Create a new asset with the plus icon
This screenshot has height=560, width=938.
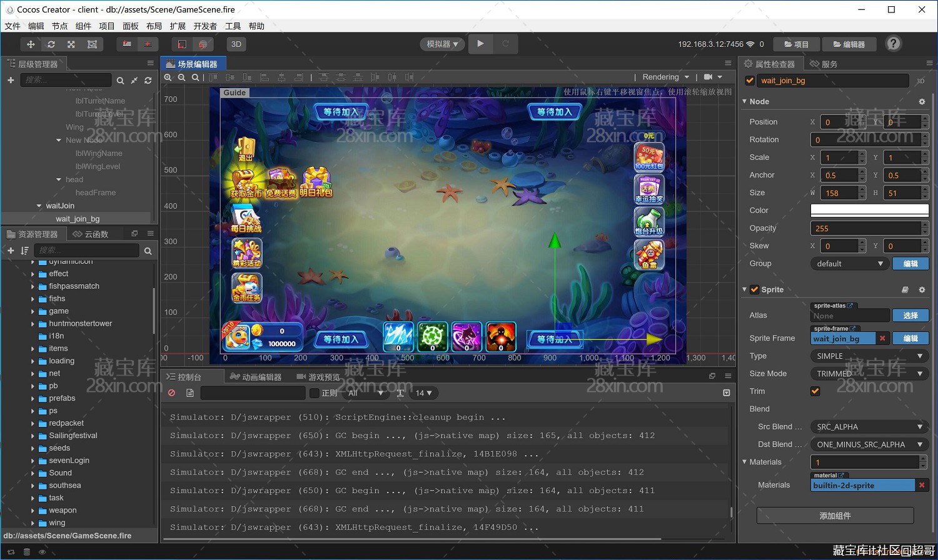click(11, 251)
